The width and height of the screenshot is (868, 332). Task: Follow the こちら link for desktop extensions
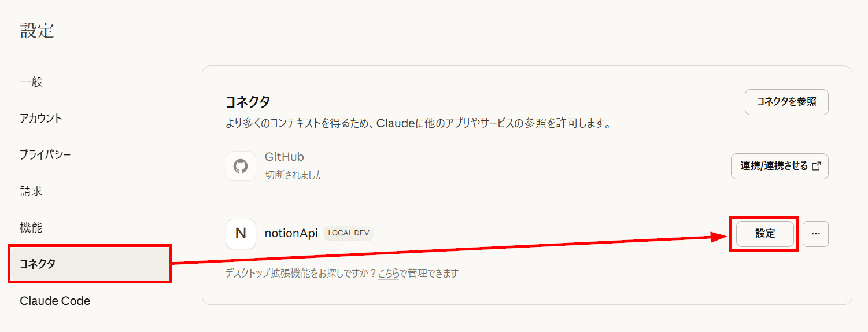pos(389,273)
